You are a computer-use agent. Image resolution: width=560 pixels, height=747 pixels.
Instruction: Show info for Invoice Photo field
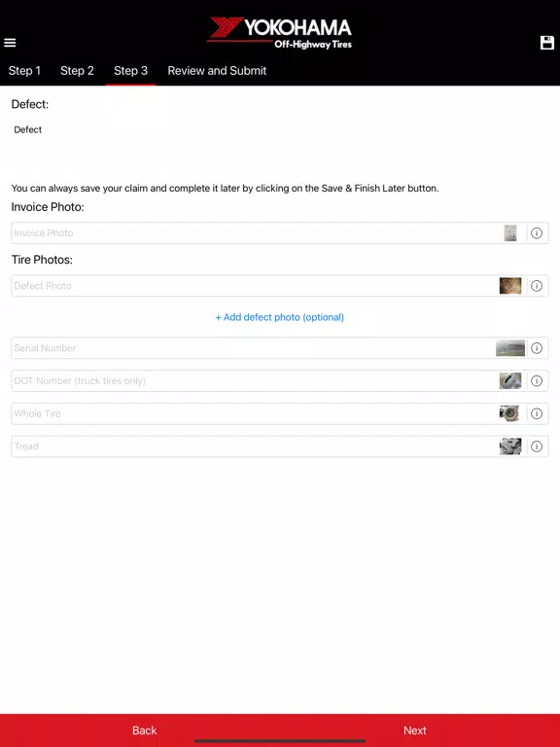(537, 233)
